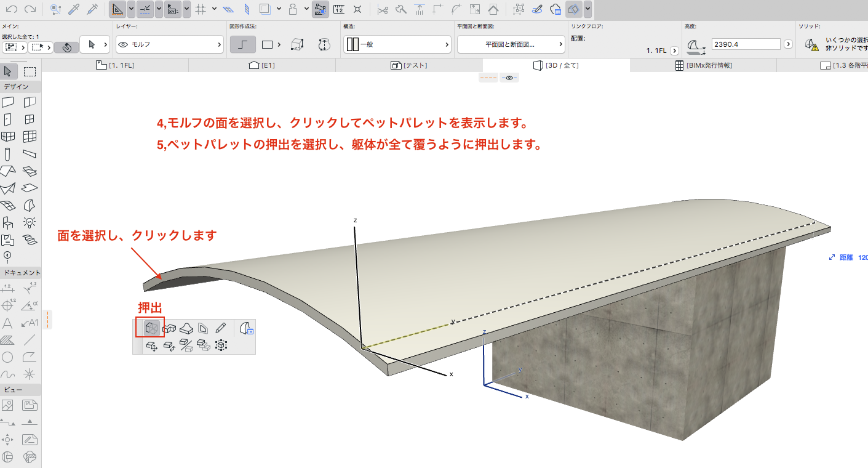Viewport: 868px width, 468px height.
Task: Open the [BIMx発行情報] tab
Action: [x=703, y=65]
